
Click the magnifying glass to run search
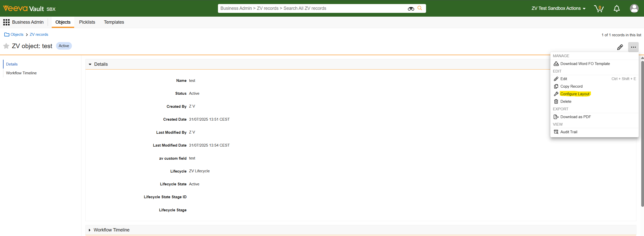pos(420,8)
